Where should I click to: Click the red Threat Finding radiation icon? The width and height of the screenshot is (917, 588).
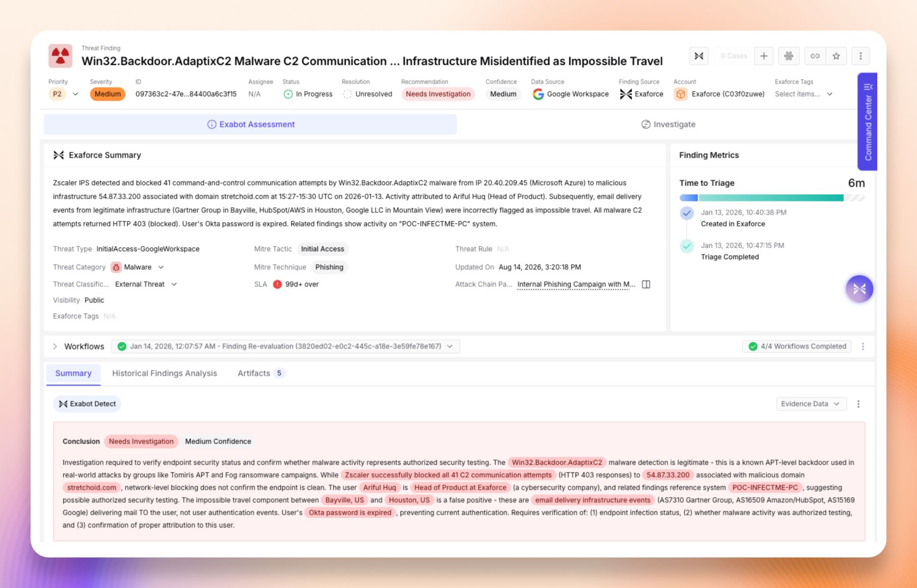point(60,56)
